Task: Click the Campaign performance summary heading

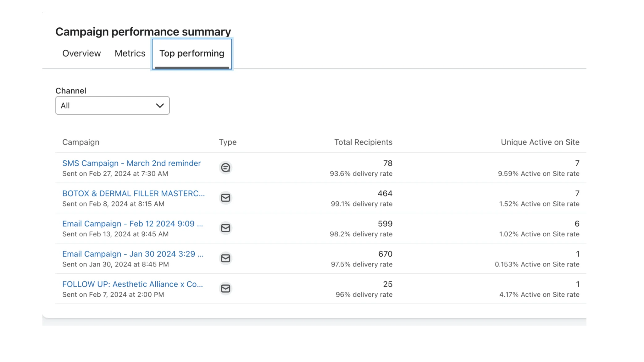Action: (143, 32)
